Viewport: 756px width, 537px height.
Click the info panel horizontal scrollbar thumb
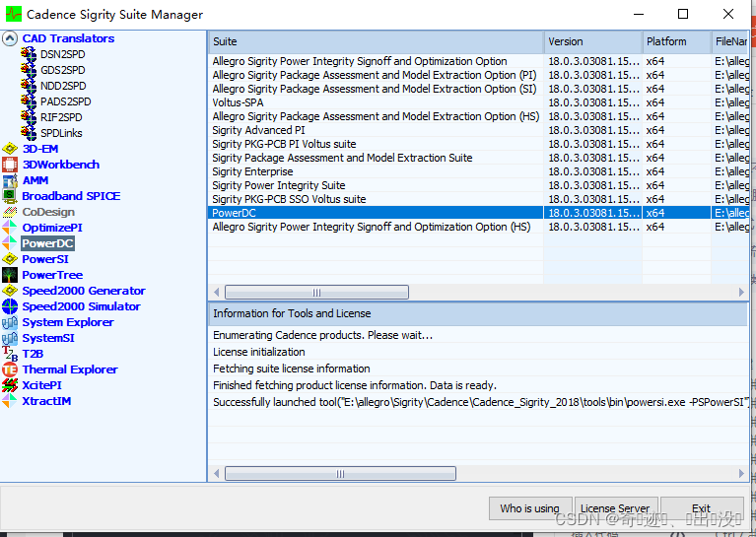[340, 474]
